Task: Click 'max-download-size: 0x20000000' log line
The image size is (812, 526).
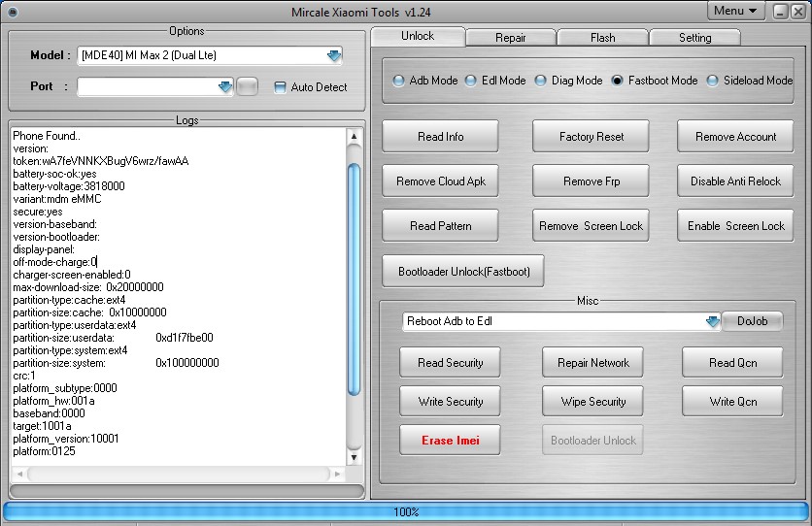Action: pos(88,287)
